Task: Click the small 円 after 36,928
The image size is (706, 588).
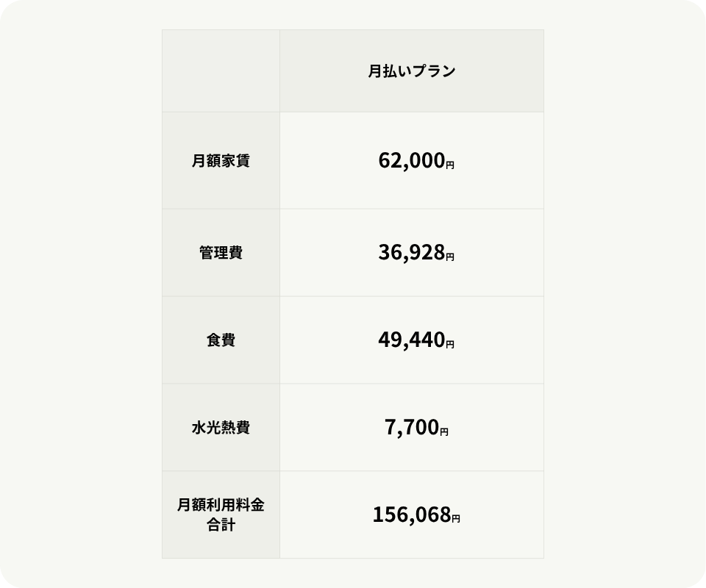Action: pyautogui.click(x=450, y=257)
